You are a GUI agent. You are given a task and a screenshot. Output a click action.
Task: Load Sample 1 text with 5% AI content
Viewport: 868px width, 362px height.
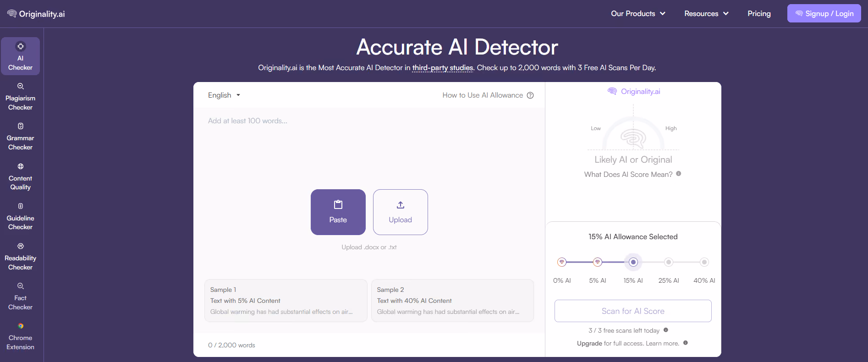(x=286, y=301)
